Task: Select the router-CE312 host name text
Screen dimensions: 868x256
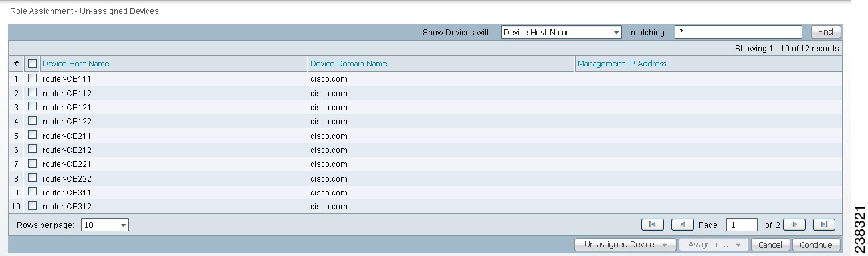Action: click(x=67, y=207)
